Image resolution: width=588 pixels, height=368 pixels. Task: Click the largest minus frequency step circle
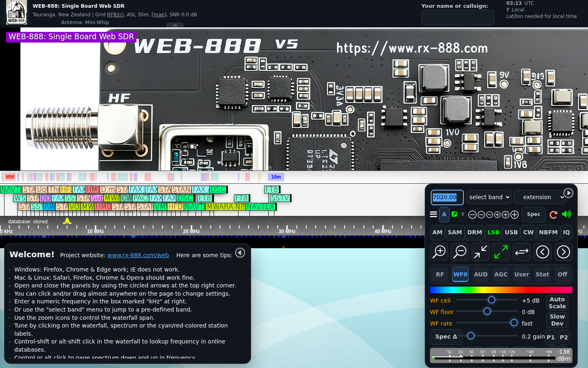pos(472,215)
